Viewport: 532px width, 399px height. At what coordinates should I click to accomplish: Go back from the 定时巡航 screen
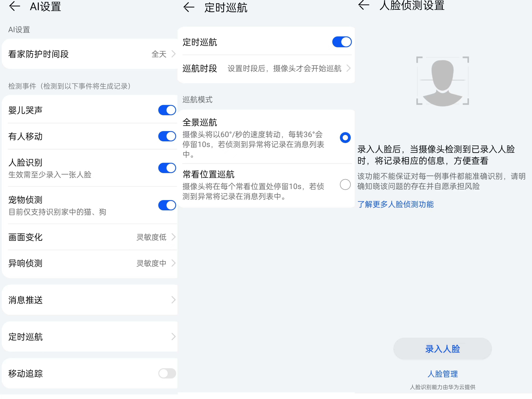189,7
